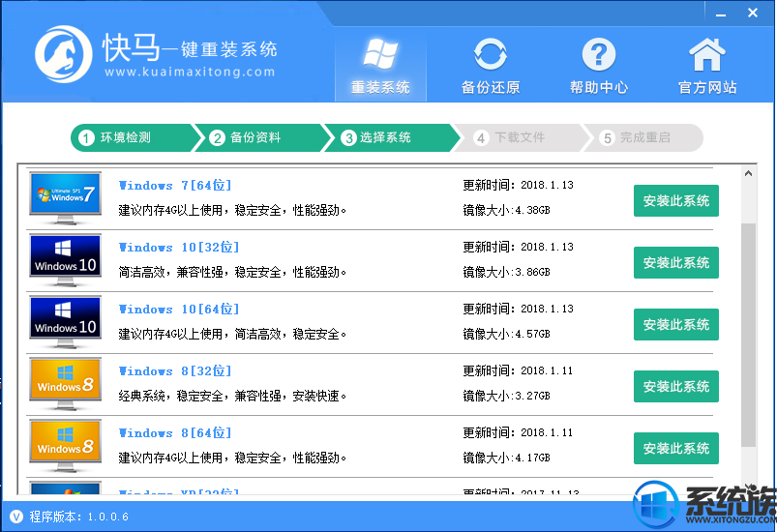
Task: Click the Windows 8 64位 monitor thumbnail
Action: click(x=66, y=446)
